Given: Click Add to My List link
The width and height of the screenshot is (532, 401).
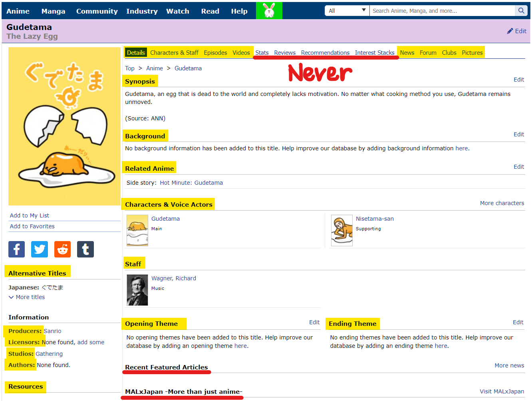Looking at the screenshot, I should (30, 215).
